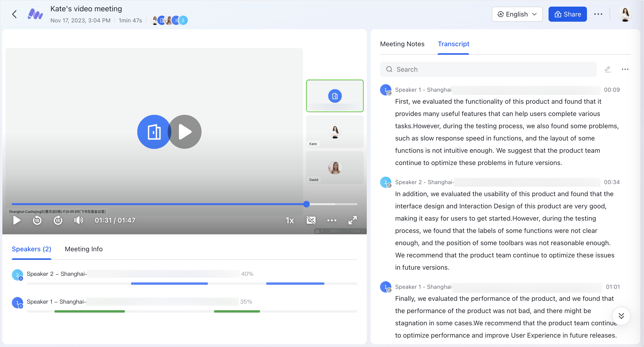
Task: Switch to the Meeting Notes tab
Action: 402,44
